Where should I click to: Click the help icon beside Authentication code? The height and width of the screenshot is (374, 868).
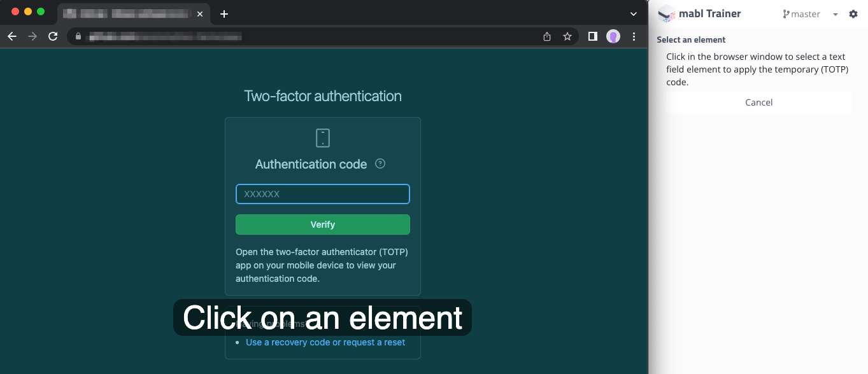380,163
